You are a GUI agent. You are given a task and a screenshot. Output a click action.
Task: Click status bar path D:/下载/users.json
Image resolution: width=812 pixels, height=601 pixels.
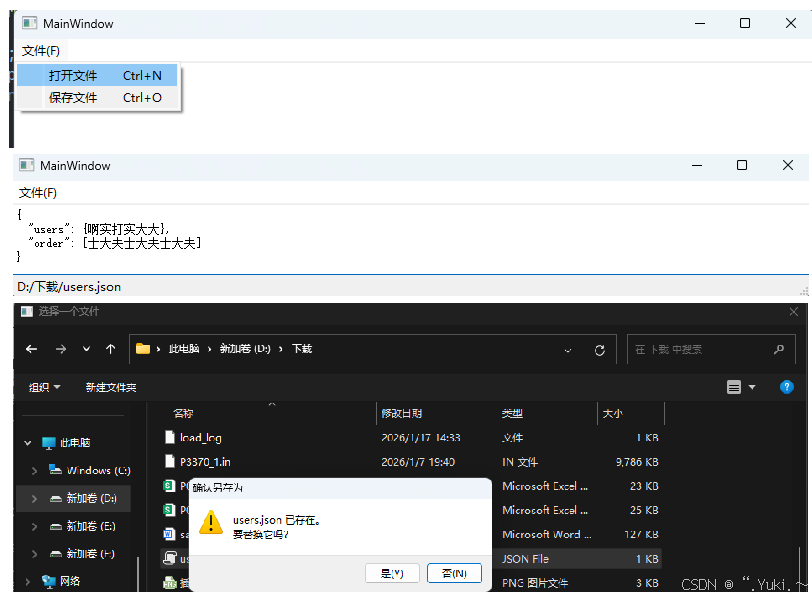click(69, 287)
